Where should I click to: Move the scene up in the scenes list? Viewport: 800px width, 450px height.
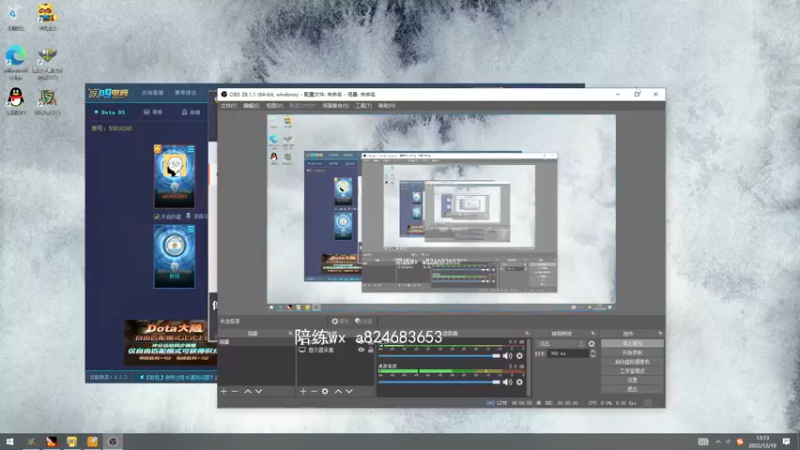(247, 391)
